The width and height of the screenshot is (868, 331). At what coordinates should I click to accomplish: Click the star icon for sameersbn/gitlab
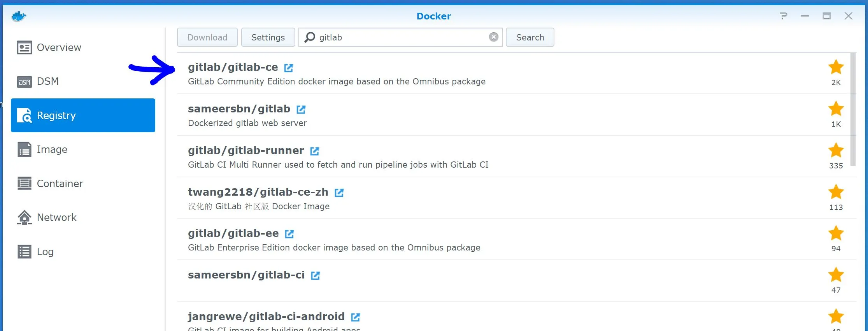[x=836, y=109]
